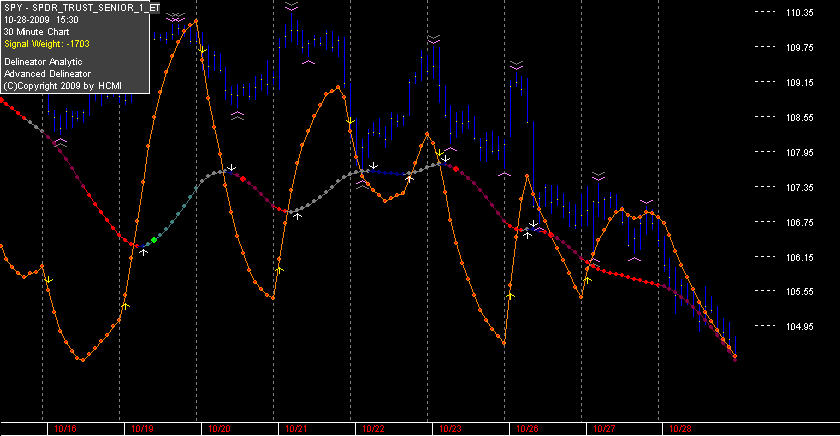Select the 10/16 date label
The width and height of the screenshot is (840, 436).
(65, 429)
